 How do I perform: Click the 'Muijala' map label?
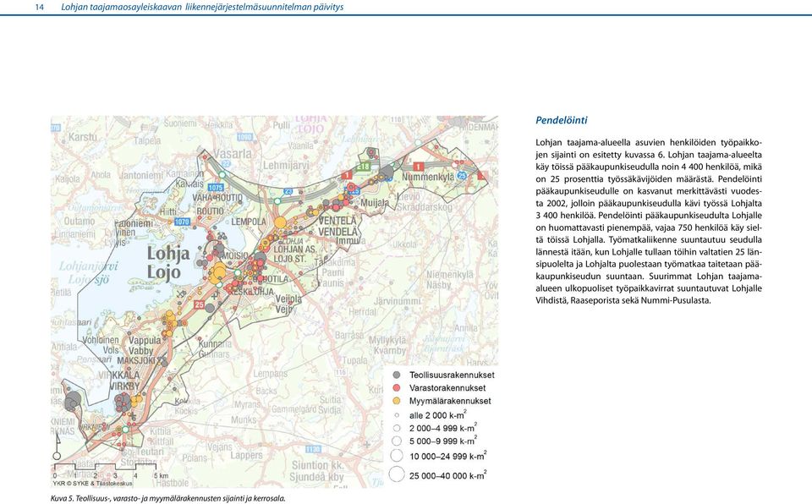point(375,202)
